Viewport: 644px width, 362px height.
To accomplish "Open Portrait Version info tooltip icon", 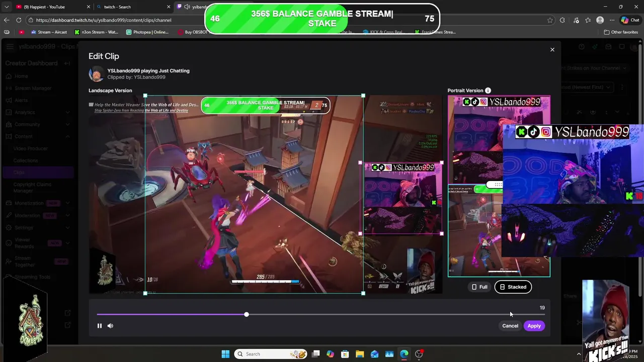I will pyautogui.click(x=488, y=90).
